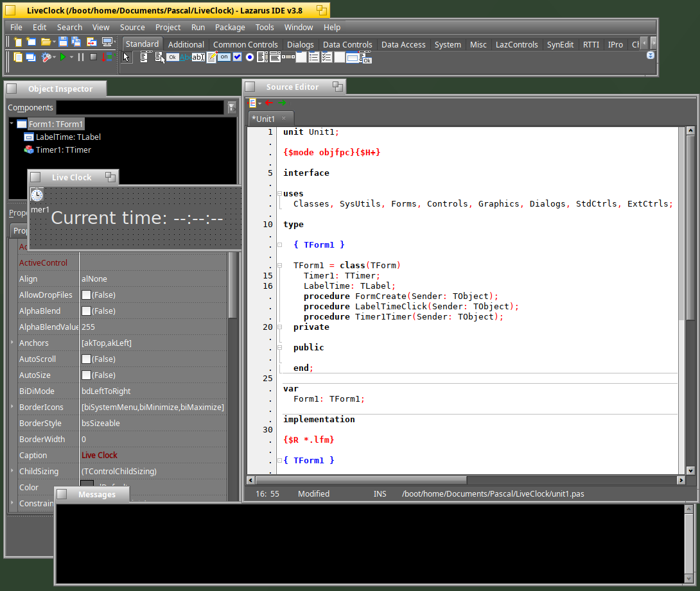The width and height of the screenshot is (700, 591).
Task: Click the Open file folder icon
Action: pyautogui.click(x=46, y=42)
